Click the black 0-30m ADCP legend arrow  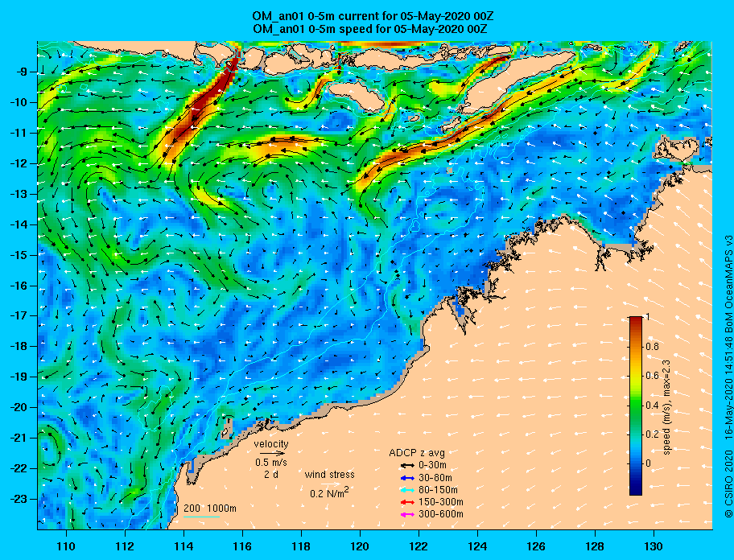[x=407, y=466]
